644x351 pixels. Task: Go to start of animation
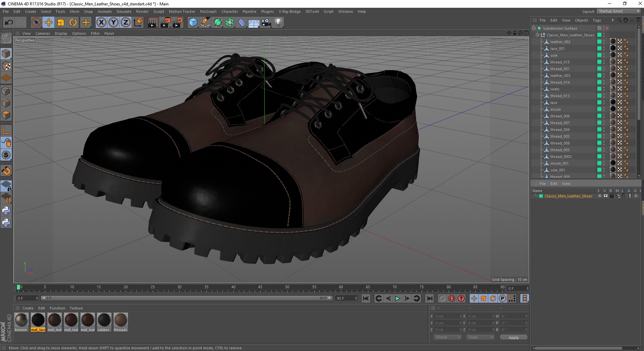click(x=366, y=298)
